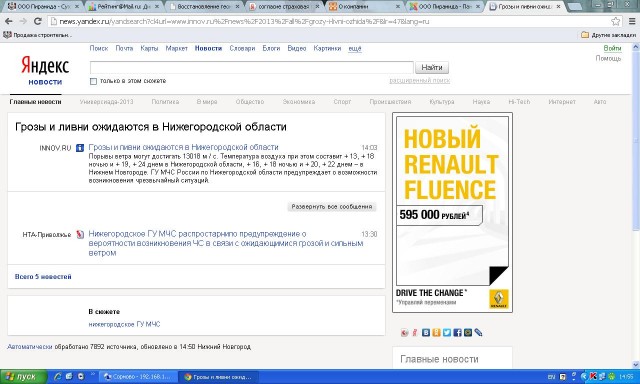
Task: Expand hidden tray icons arrow
Action: point(584,376)
